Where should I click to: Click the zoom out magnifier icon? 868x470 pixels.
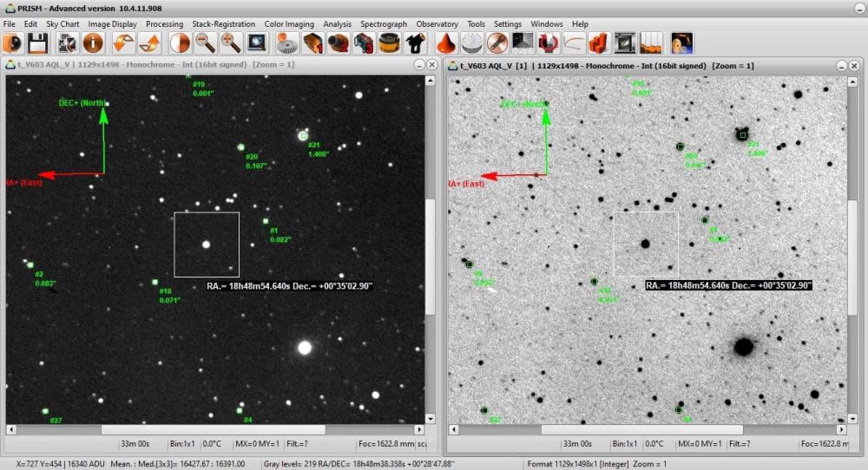coord(205,42)
